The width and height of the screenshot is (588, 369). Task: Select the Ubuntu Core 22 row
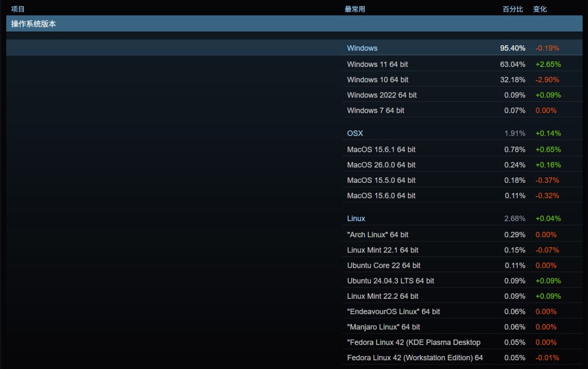[381, 265]
